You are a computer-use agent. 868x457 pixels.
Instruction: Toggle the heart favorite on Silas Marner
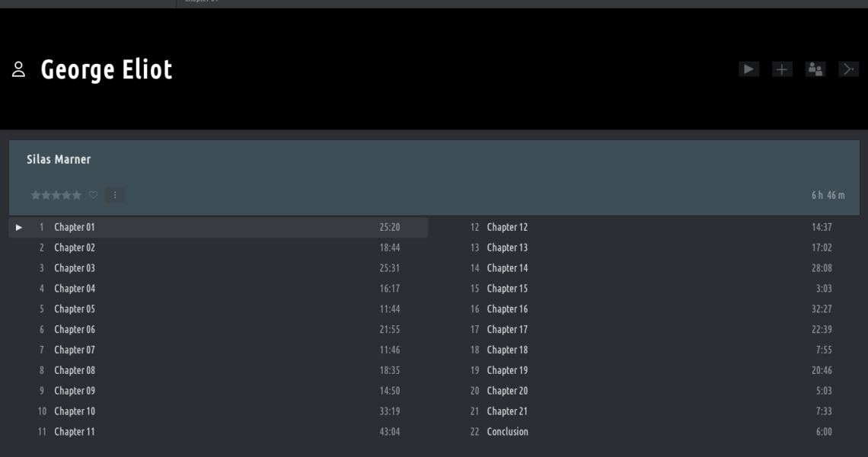[x=94, y=195]
